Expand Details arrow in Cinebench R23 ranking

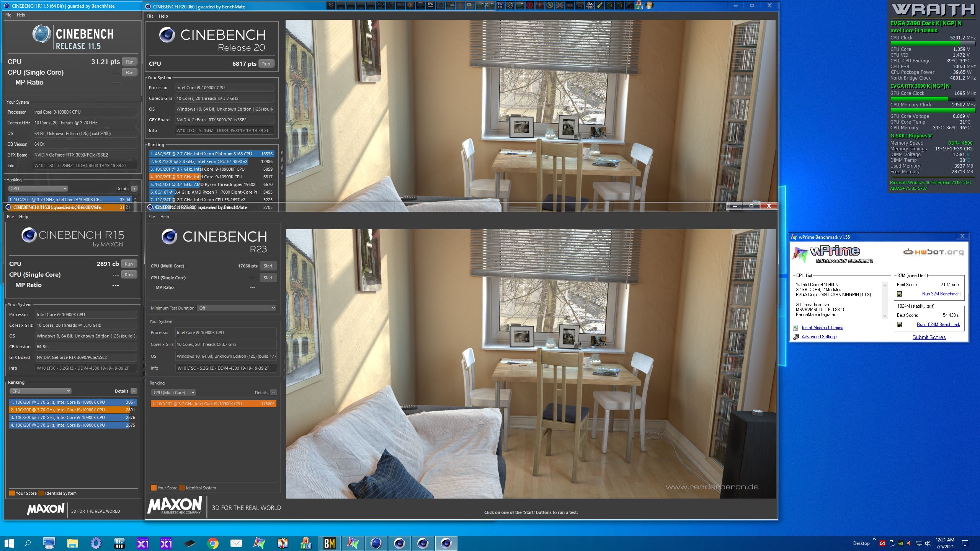coord(273,393)
